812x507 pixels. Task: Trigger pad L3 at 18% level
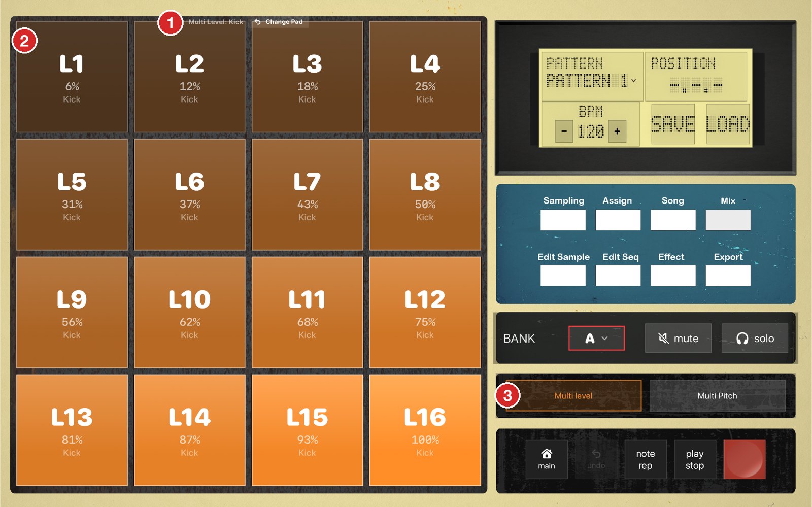point(307,77)
